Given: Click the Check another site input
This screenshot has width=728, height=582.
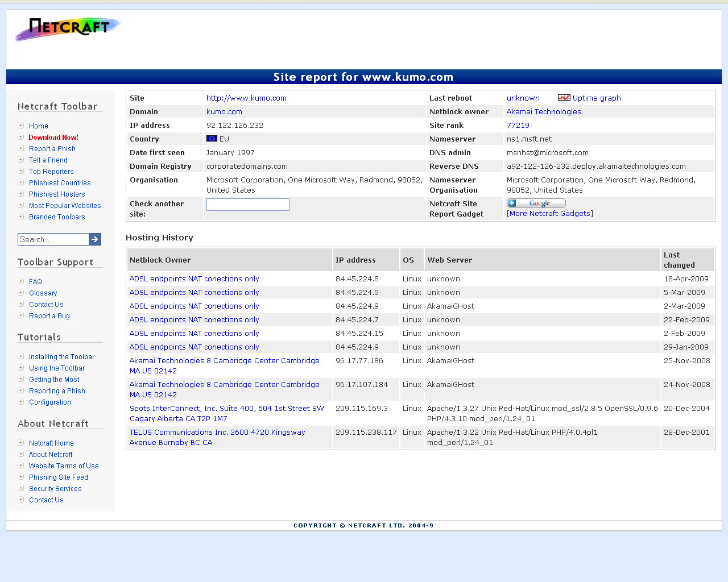Looking at the screenshot, I should [x=248, y=205].
